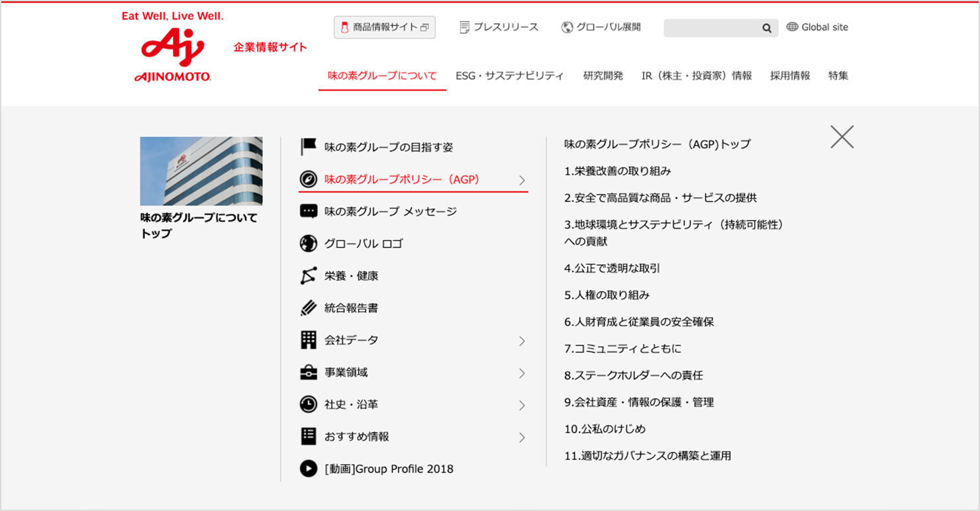Click the list icon beside おすすめ情報
Viewport: 980px width, 511px height.
point(309,436)
